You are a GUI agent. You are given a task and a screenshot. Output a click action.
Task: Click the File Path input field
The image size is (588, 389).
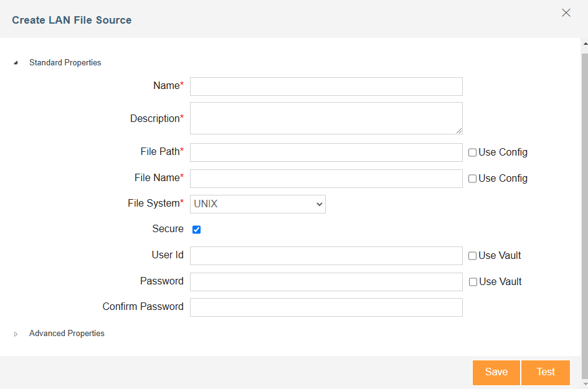point(326,152)
